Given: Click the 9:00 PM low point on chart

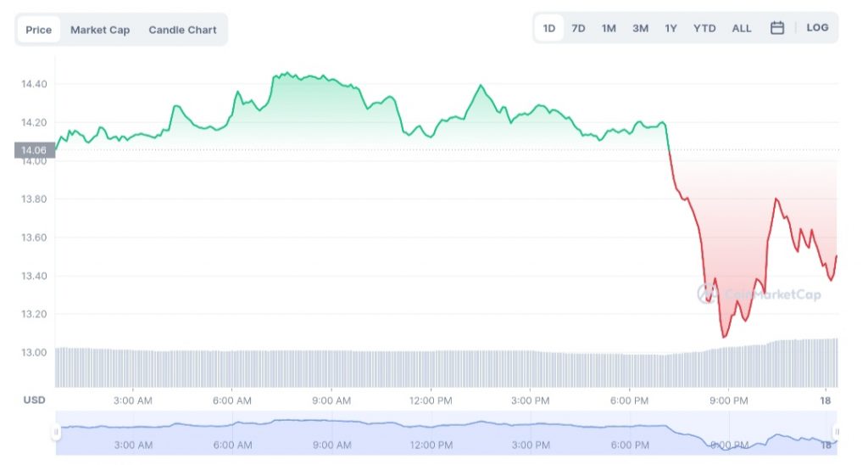Looking at the screenshot, I should coord(724,337).
